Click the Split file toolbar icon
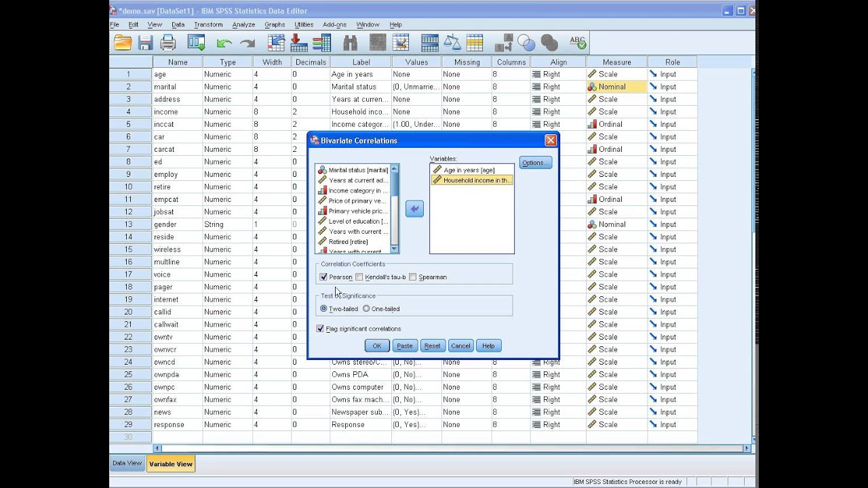This screenshot has height=488, width=868. click(x=429, y=43)
